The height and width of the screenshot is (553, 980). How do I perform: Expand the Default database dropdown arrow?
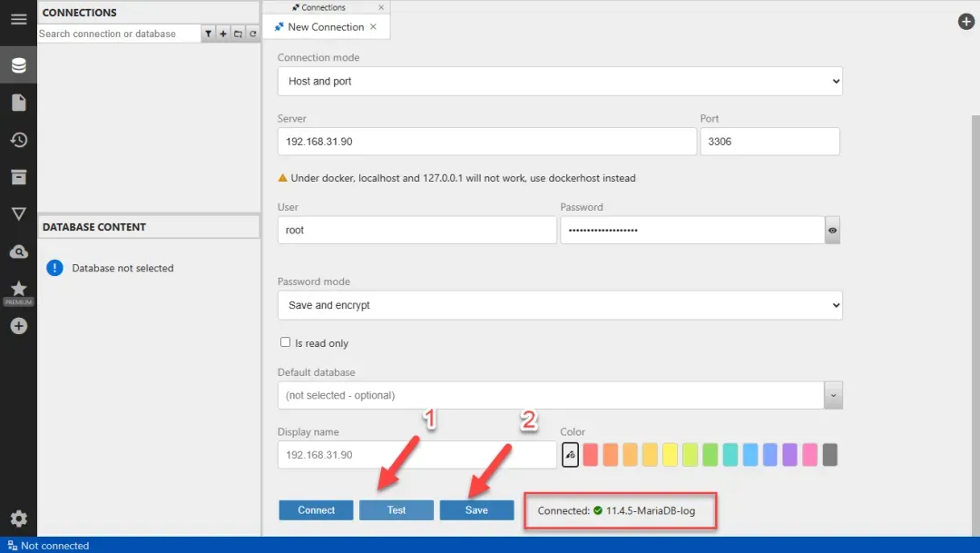[833, 395]
